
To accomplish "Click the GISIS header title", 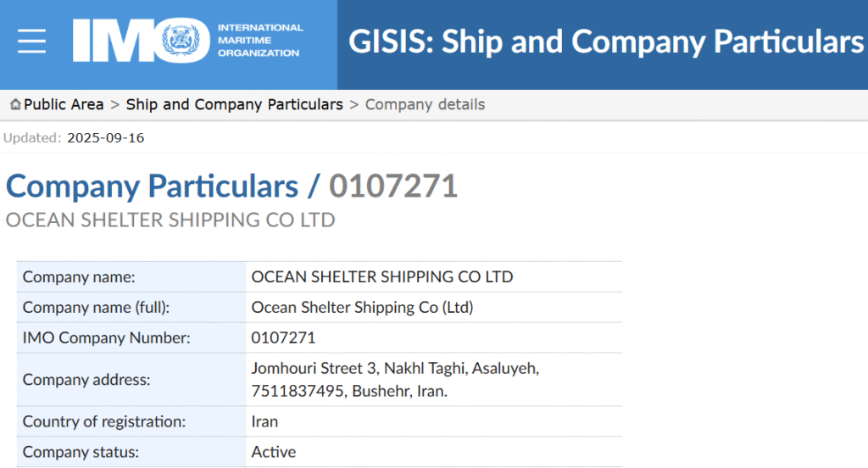I will [x=605, y=42].
